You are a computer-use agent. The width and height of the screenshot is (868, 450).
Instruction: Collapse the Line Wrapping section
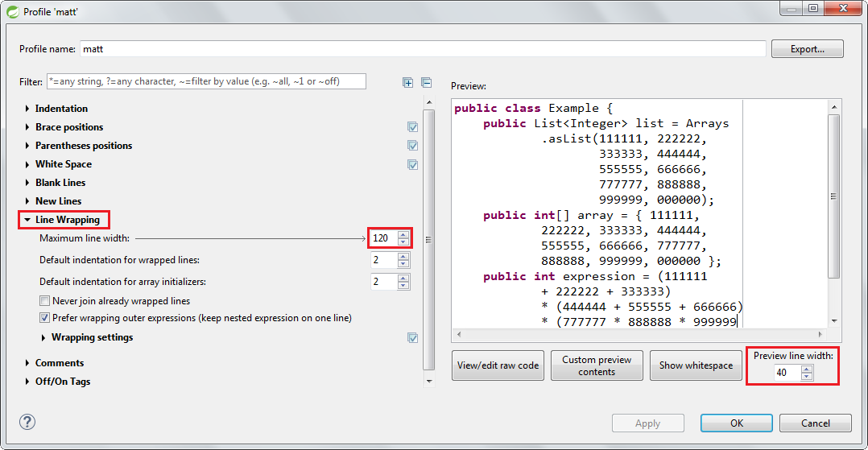click(27, 220)
